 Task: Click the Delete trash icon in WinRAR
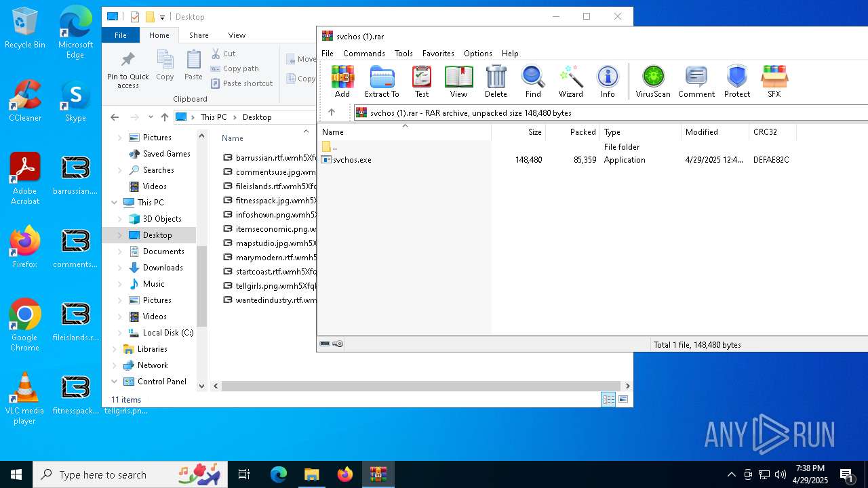click(x=496, y=82)
